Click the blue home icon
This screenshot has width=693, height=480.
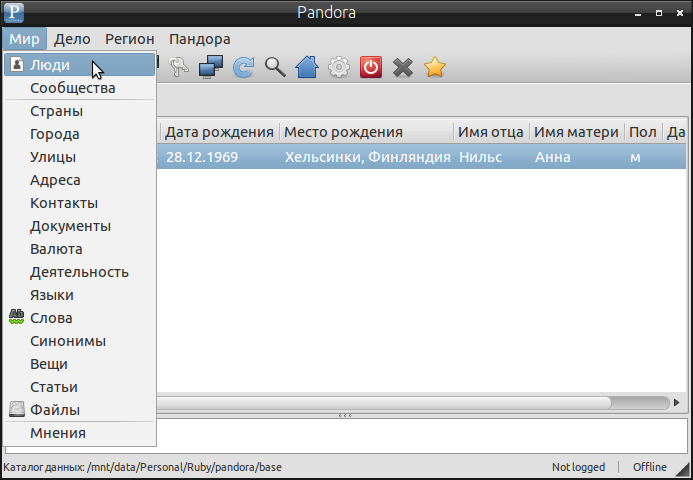pos(307,67)
